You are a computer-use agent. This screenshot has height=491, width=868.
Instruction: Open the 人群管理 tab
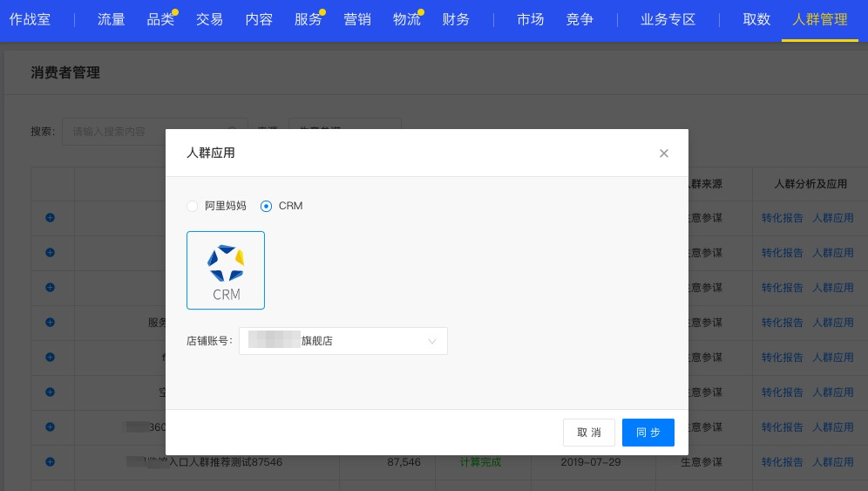tap(820, 19)
